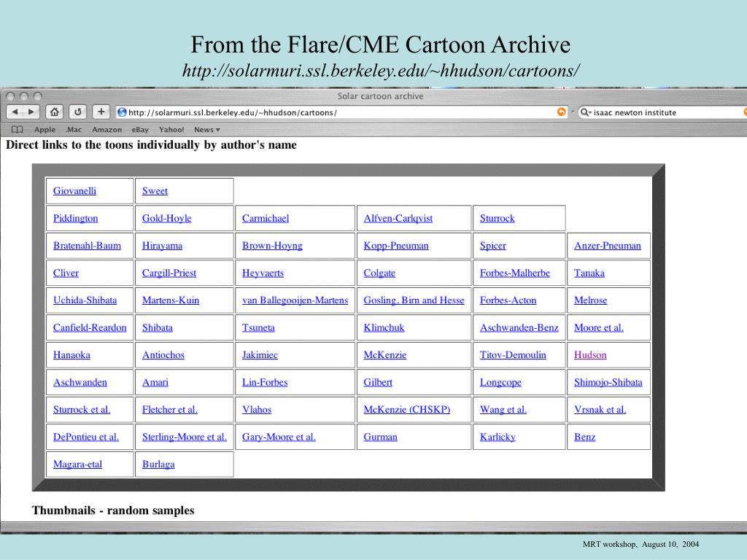Open the Cliver link
Viewport: 747px width, 560px height.
66,273
